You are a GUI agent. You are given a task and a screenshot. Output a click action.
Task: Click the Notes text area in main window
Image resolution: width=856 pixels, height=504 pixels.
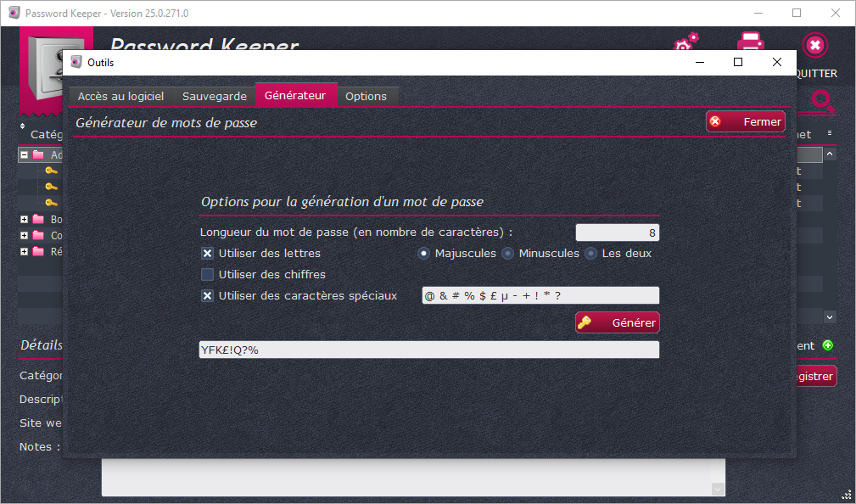(413, 477)
